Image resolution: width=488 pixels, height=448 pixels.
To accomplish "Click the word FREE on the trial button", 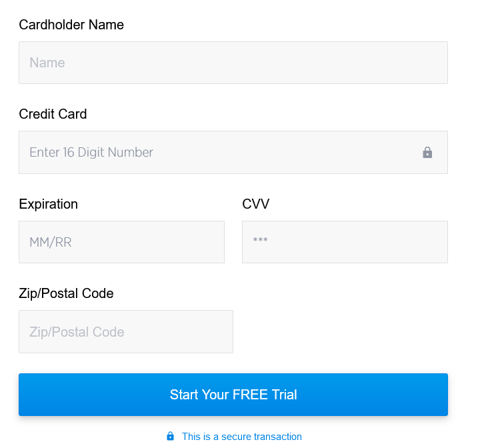I will coord(251,395).
